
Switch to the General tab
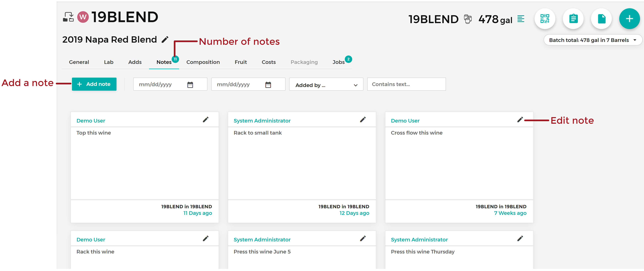tap(79, 62)
